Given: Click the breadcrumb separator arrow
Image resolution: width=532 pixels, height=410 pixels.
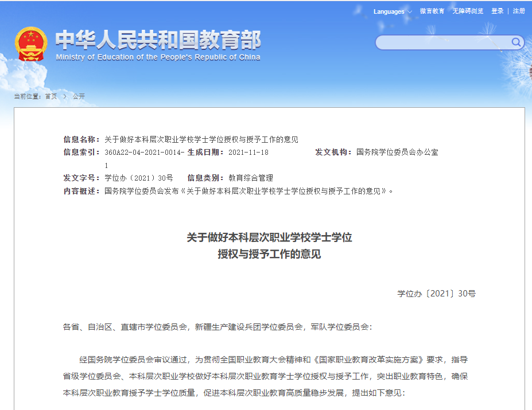Looking at the screenshot, I should pyautogui.click(x=64, y=96).
